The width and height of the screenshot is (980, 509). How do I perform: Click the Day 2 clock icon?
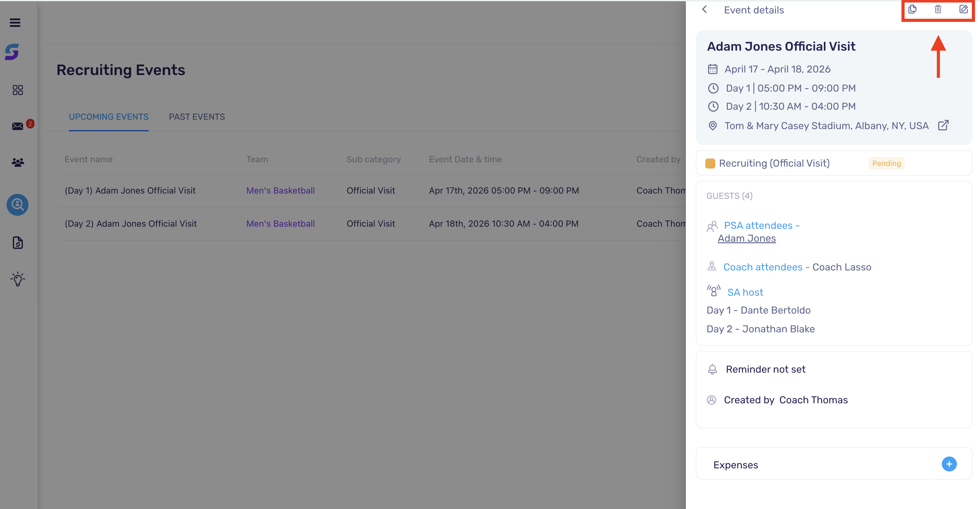pyautogui.click(x=713, y=106)
